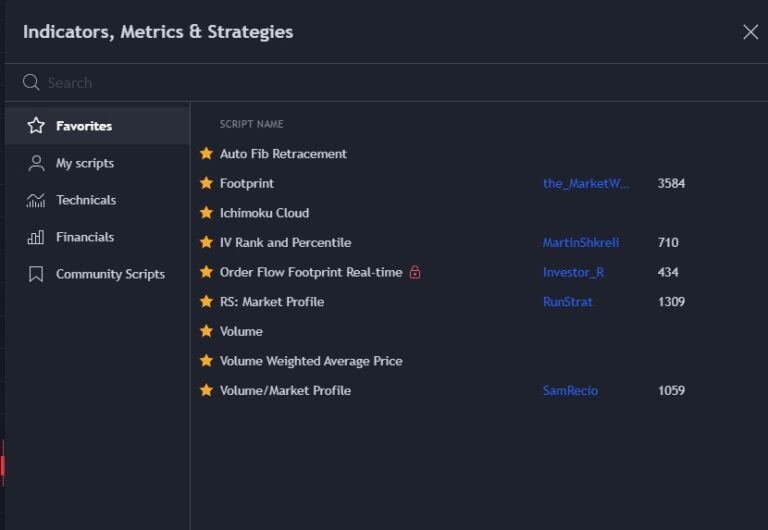Image resolution: width=768 pixels, height=530 pixels.
Task: Click star for Volume Weighted Average Price
Action: 206,361
